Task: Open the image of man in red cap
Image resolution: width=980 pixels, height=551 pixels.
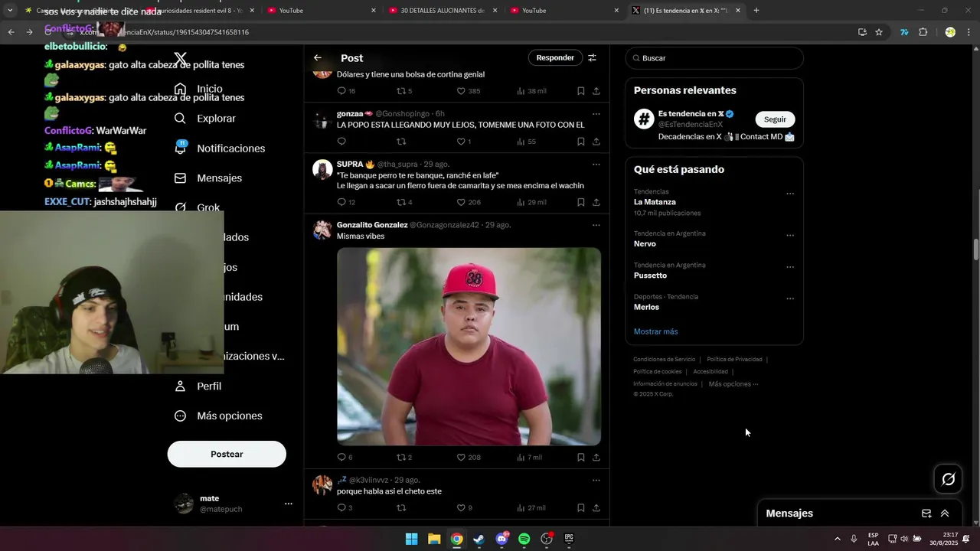Action: [x=469, y=347]
